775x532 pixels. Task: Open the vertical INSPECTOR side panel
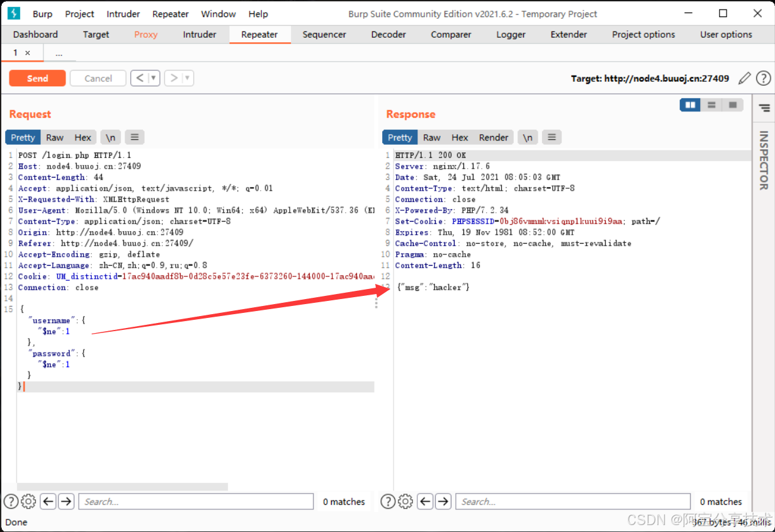tap(764, 160)
